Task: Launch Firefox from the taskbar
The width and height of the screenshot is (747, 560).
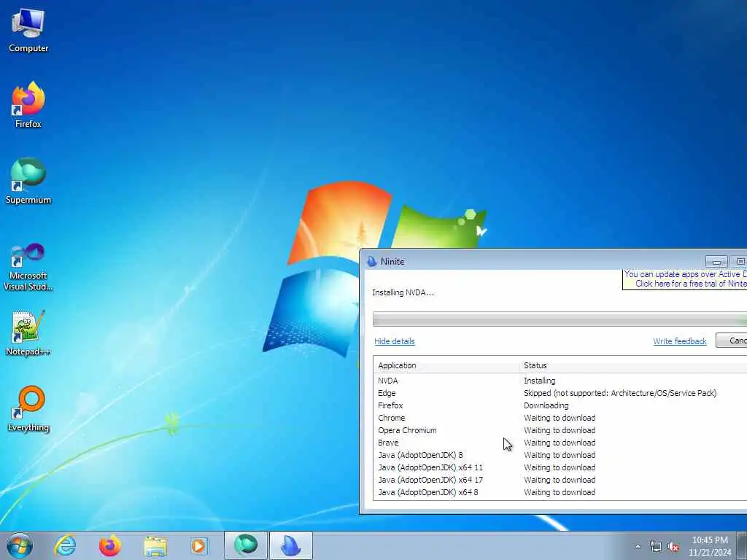Action: [x=109, y=545]
